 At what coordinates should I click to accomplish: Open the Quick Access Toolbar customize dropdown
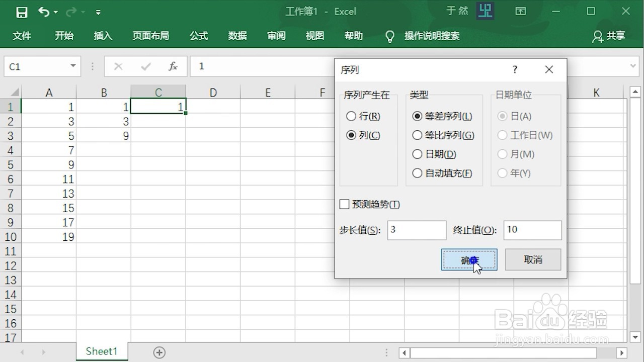(x=99, y=11)
